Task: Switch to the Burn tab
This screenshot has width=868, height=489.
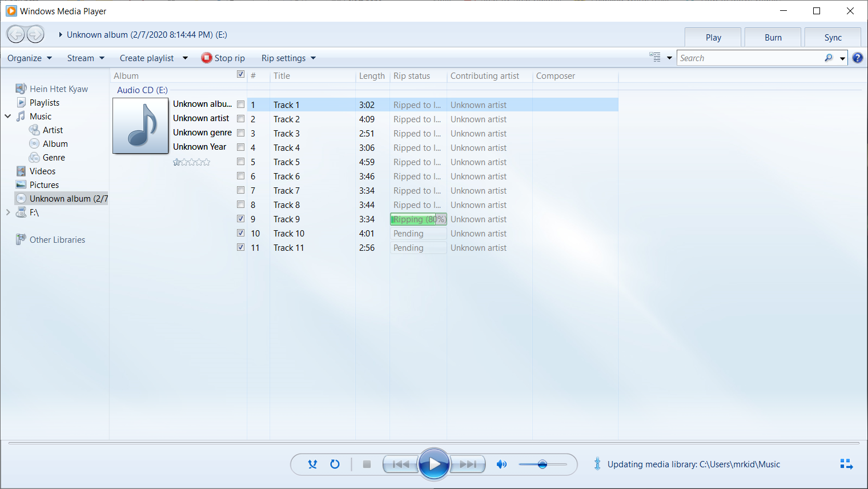Action: point(773,37)
